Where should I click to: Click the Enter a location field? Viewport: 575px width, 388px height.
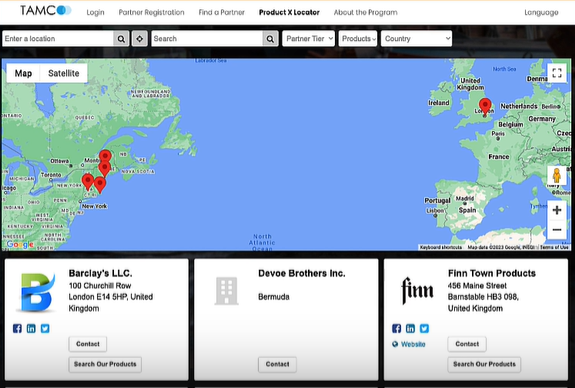pos(58,39)
